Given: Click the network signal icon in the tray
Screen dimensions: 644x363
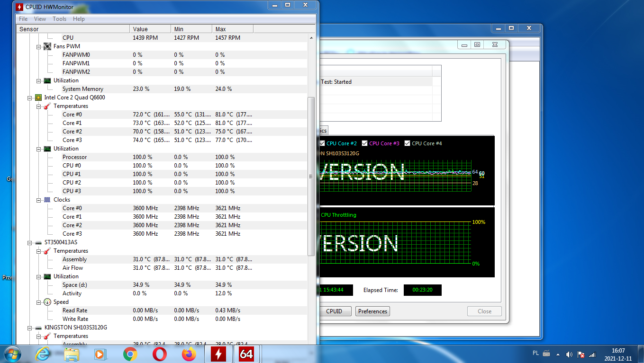Looking at the screenshot, I should [592, 354].
